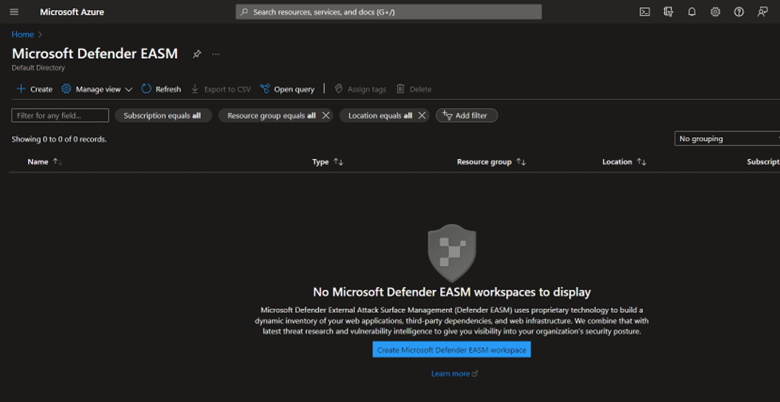Image resolution: width=780 pixels, height=402 pixels.
Task: Open query in Resource Graph
Action: (x=288, y=89)
